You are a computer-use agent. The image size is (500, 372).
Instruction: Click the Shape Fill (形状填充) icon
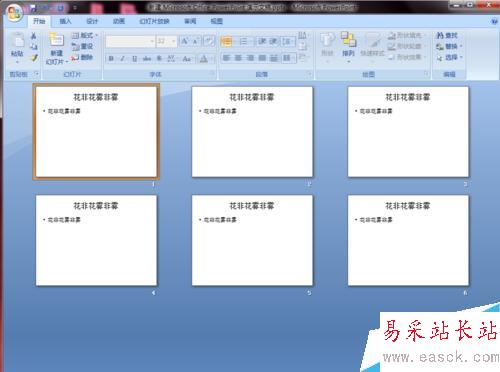392,36
